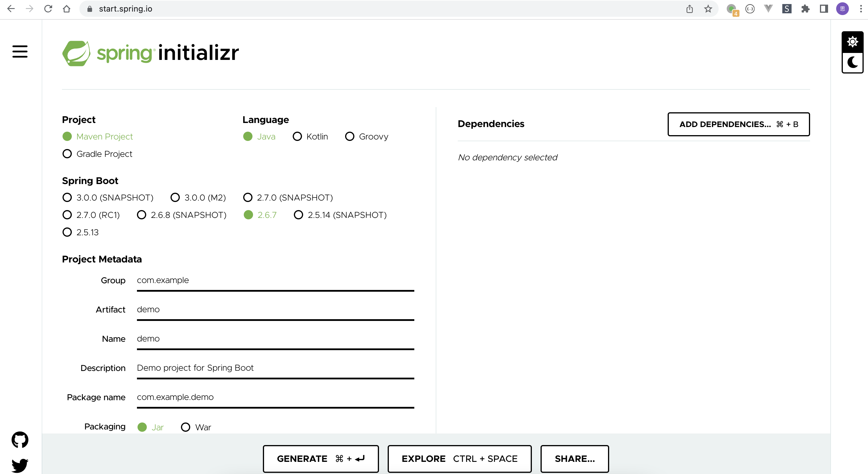
Task: Open the hamburger side menu
Action: [x=20, y=52]
